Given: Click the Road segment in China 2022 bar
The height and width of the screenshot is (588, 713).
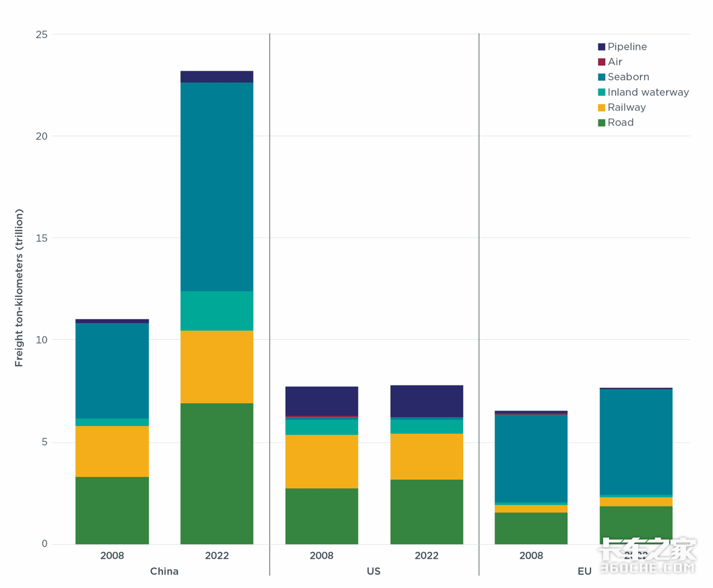Looking at the screenshot, I should point(217,473).
